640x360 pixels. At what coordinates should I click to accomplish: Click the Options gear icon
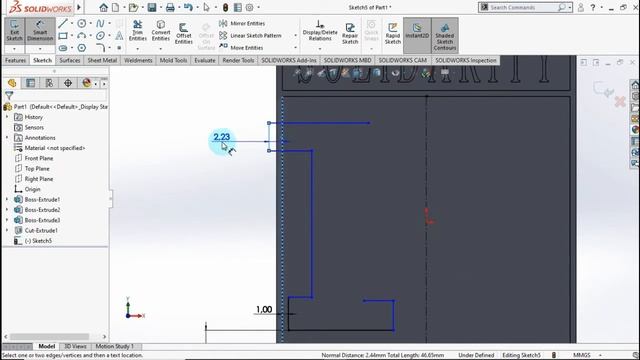(x=249, y=7)
